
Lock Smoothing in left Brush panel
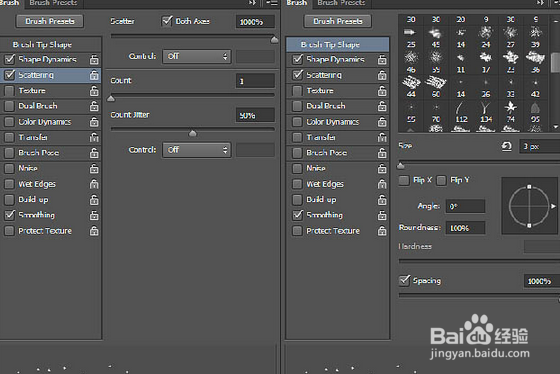click(94, 215)
